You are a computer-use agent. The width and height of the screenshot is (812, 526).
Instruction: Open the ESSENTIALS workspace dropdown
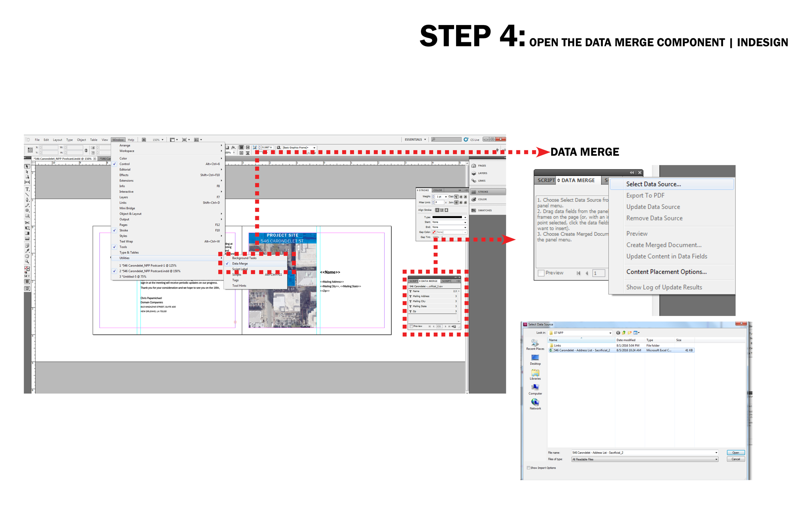[415, 139]
